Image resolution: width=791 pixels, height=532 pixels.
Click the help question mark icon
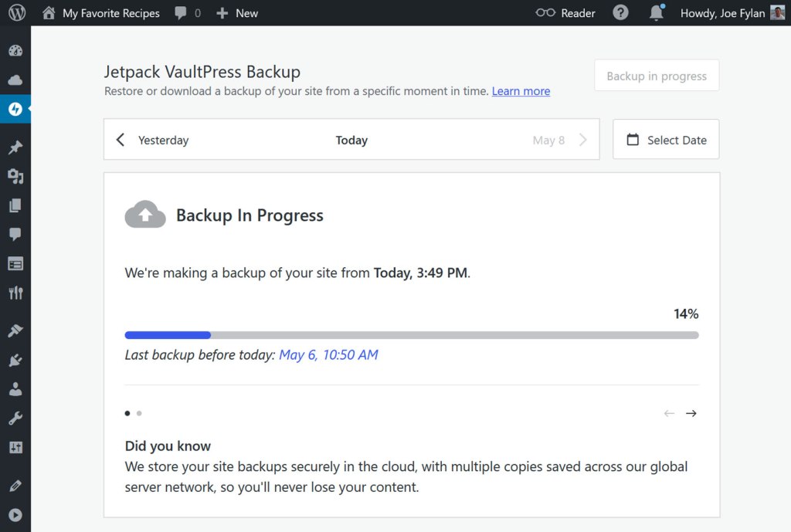pyautogui.click(x=620, y=12)
